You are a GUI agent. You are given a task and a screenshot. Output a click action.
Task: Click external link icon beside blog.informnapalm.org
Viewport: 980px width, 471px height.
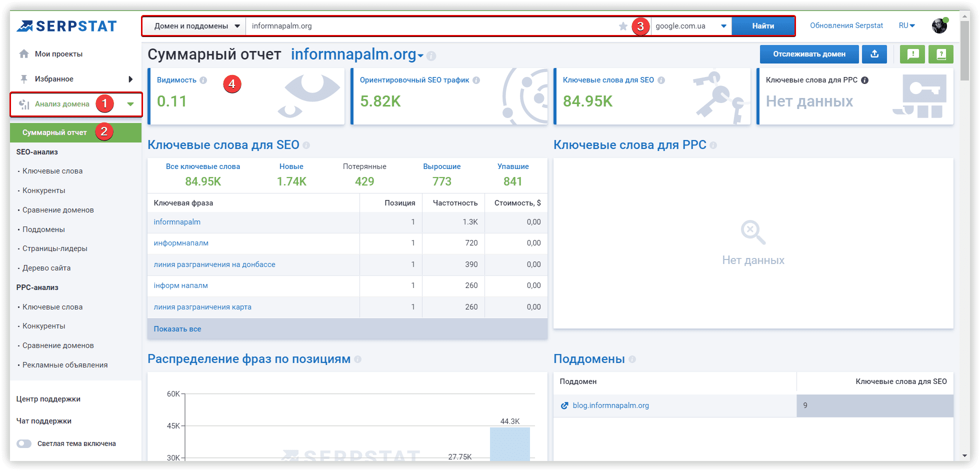pos(564,405)
